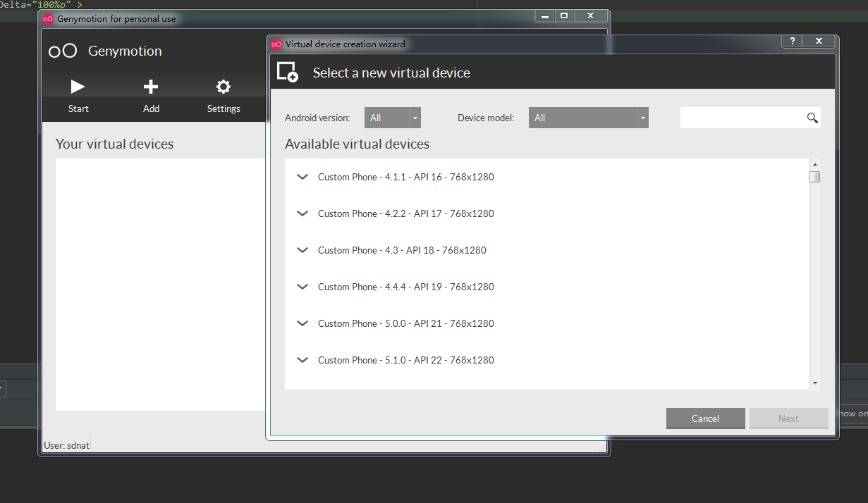Expand Custom Phone 4.4.4 API 19 entry
Screen dimensions: 868x503
302,287
